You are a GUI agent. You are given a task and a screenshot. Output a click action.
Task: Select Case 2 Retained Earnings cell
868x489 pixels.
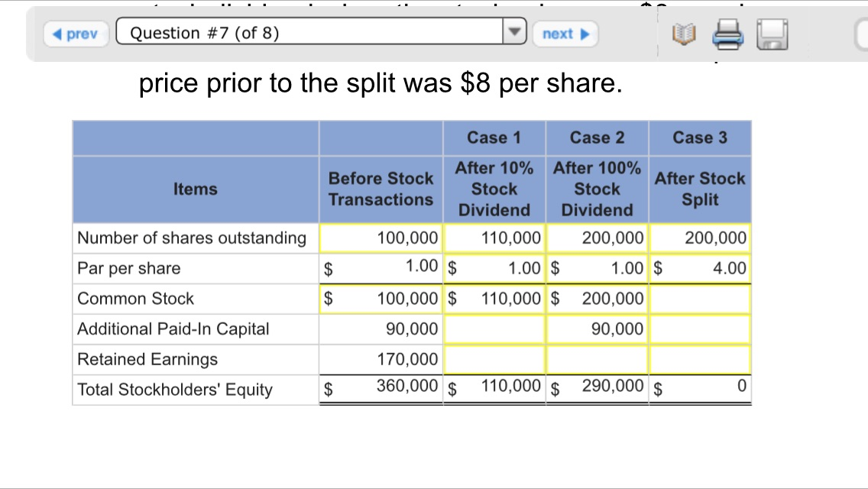(x=598, y=359)
